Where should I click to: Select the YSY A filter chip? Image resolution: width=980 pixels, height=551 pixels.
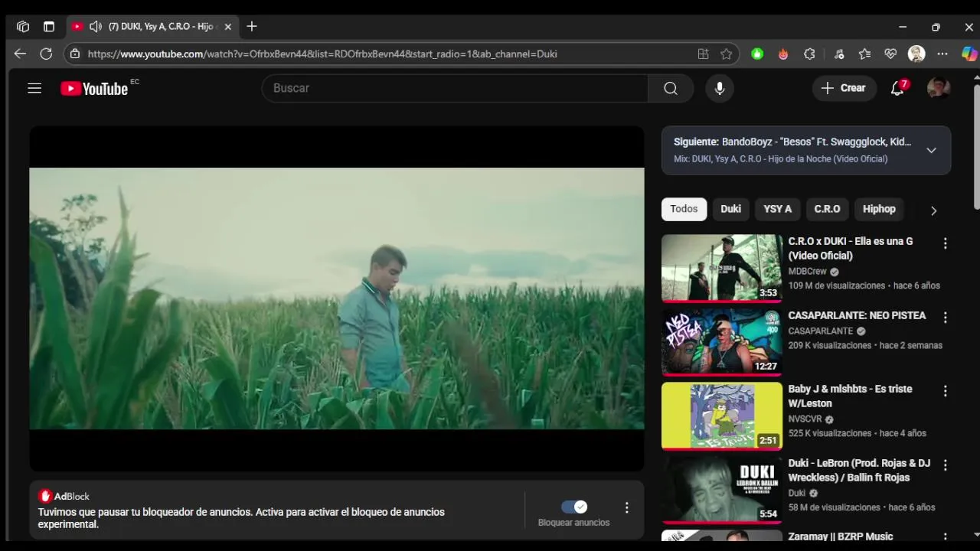click(778, 209)
